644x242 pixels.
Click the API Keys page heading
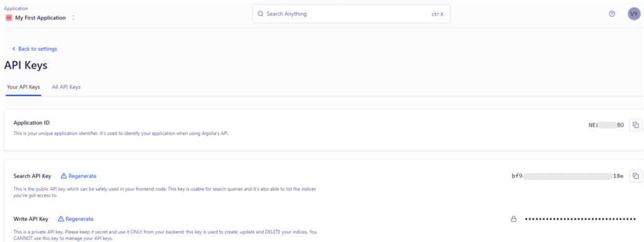[26, 65]
